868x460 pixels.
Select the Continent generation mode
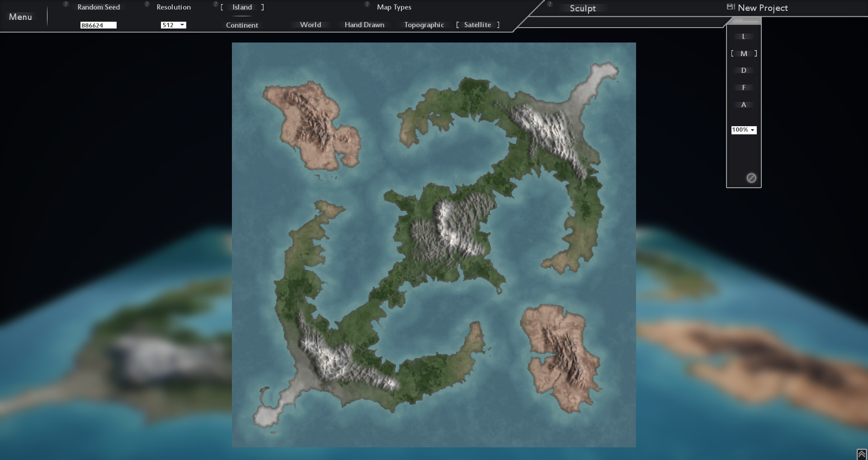[242, 25]
